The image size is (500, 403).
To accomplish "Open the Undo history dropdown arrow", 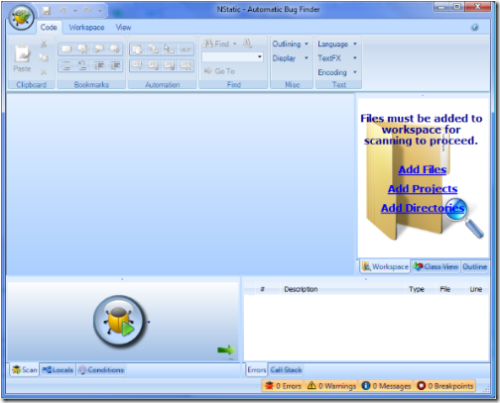I will [x=75, y=11].
